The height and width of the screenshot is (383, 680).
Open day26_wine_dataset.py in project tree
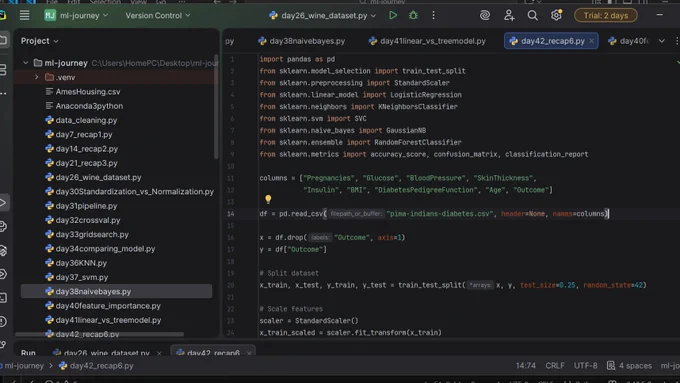[93, 177]
